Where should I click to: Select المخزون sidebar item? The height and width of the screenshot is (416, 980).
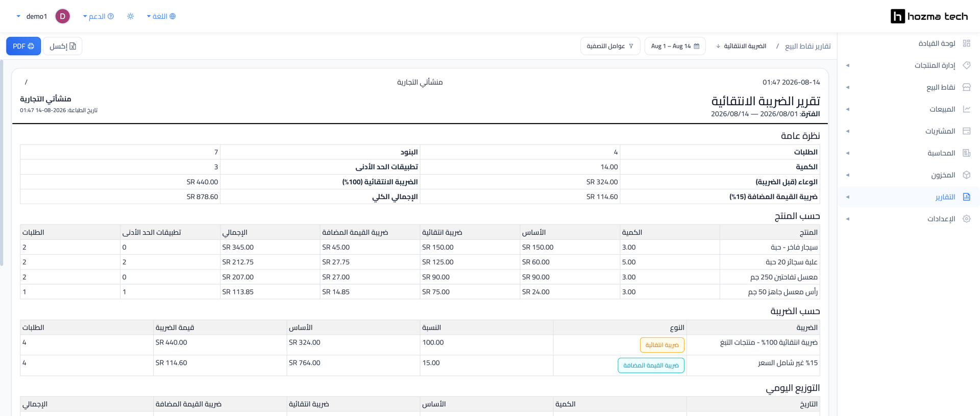tap(909, 175)
